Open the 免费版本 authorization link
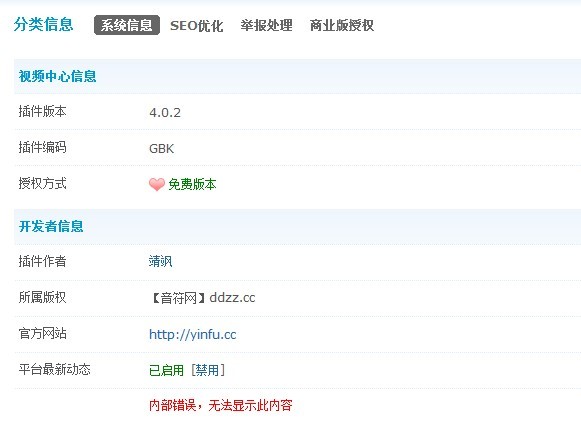 click(x=192, y=184)
